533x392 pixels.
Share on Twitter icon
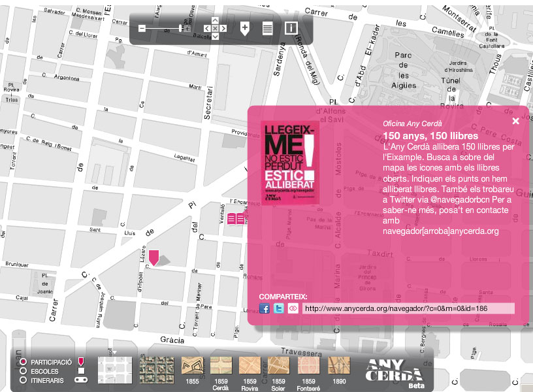click(279, 308)
